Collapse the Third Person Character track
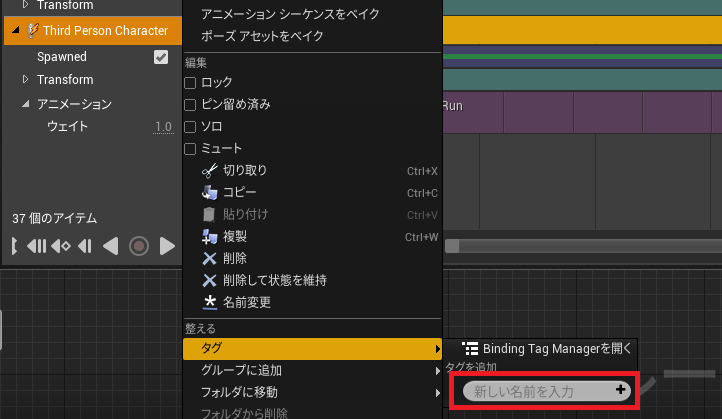The image size is (722, 419). (16, 30)
